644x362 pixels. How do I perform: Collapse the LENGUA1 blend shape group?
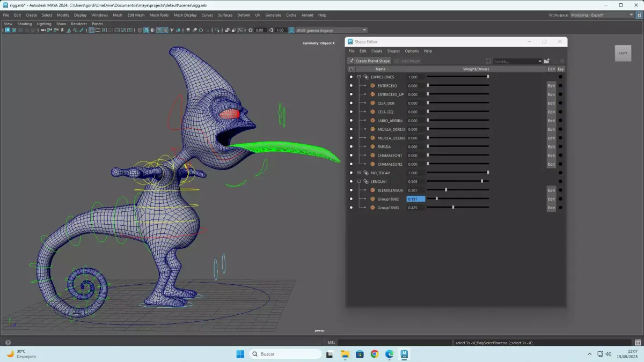(x=359, y=181)
